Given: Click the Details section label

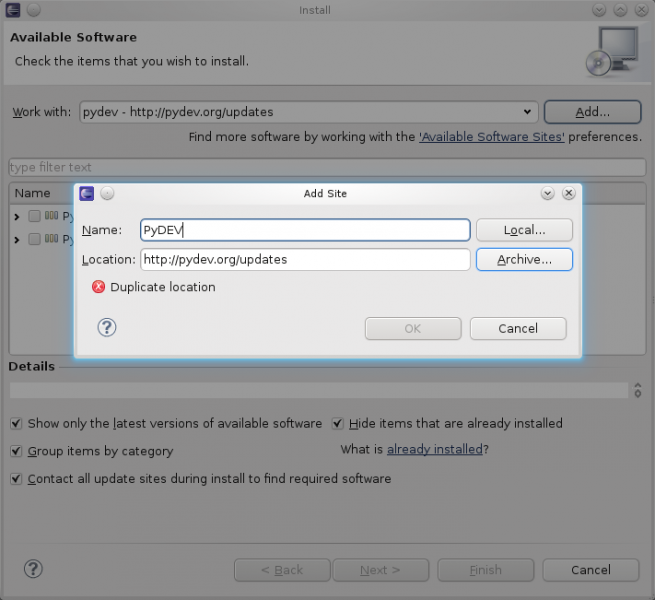Looking at the screenshot, I should pos(32,366).
